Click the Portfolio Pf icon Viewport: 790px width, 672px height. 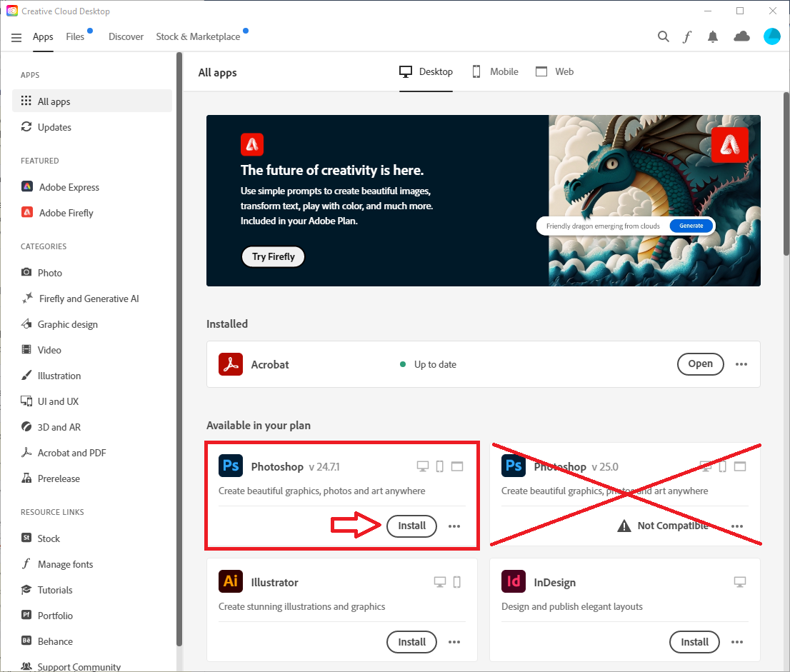click(26, 615)
